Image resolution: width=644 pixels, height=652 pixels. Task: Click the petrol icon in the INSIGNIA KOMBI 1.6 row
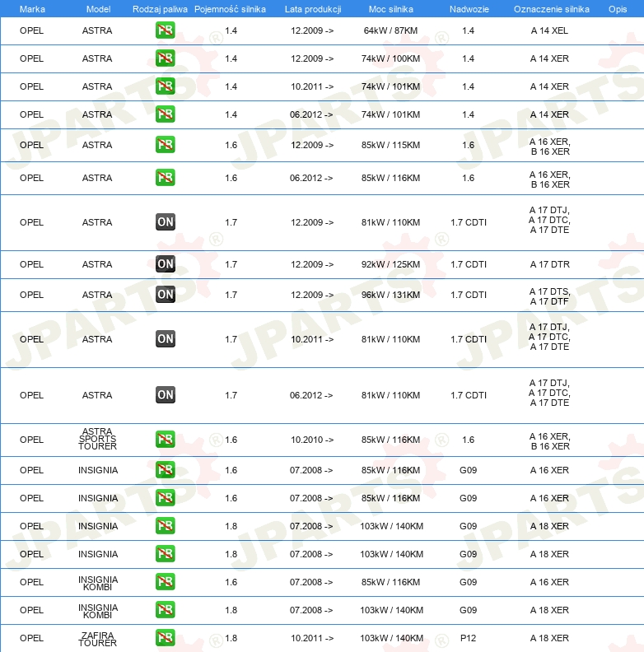(166, 582)
